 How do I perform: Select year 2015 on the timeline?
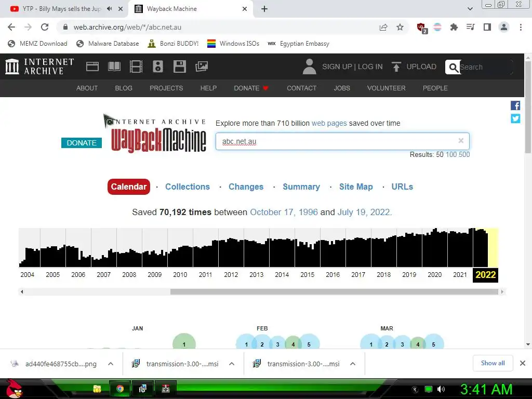pyautogui.click(x=308, y=275)
